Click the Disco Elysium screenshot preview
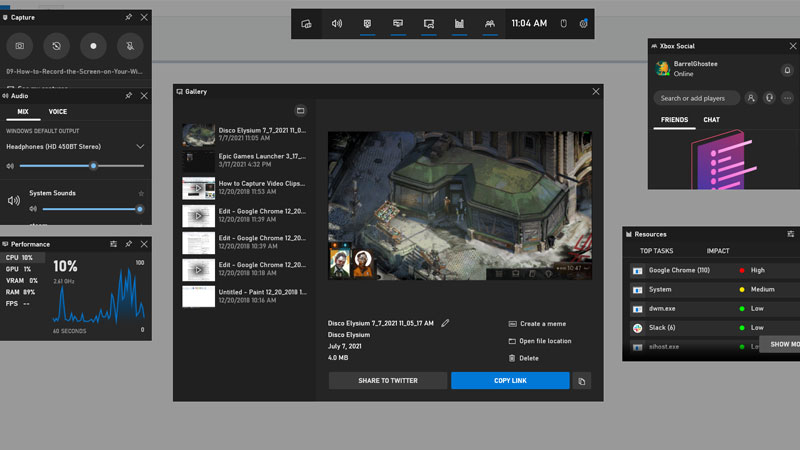This screenshot has width=800, height=450. 460,206
